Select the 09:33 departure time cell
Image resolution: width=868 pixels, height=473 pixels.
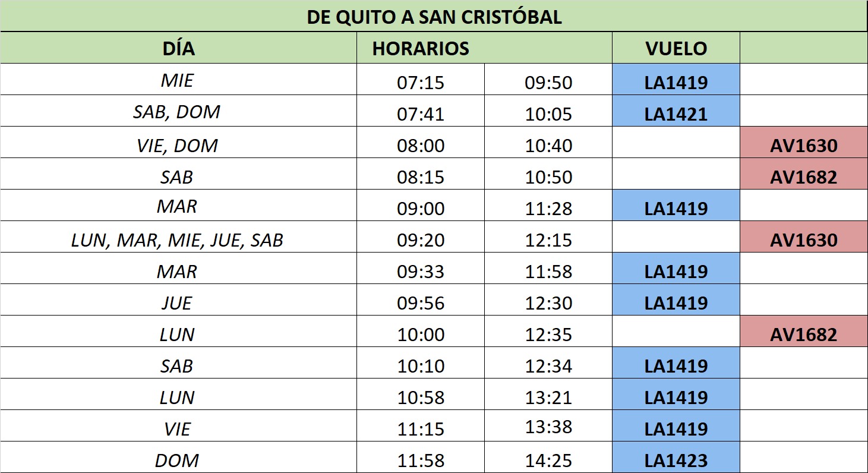coord(421,271)
